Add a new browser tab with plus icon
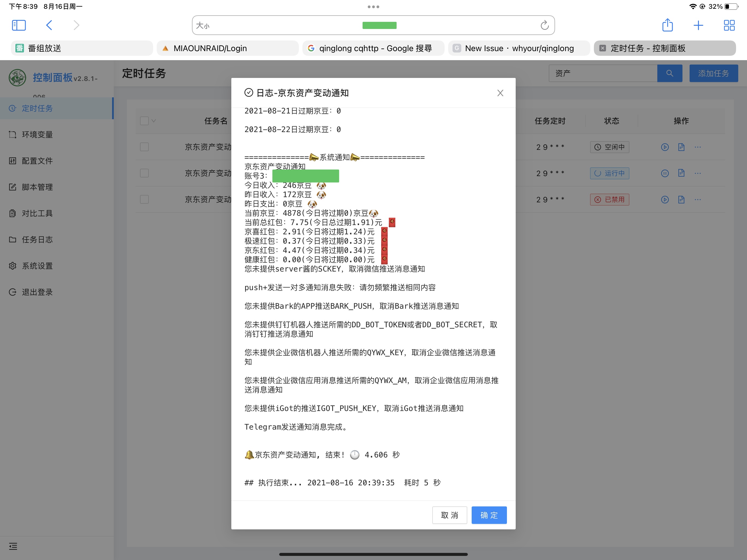Viewport: 747px width, 560px height. pyautogui.click(x=698, y=25)
